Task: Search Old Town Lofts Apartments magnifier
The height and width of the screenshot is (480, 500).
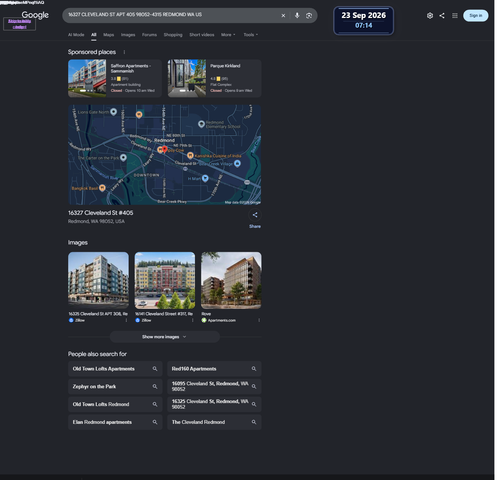Action: [155, 369]
